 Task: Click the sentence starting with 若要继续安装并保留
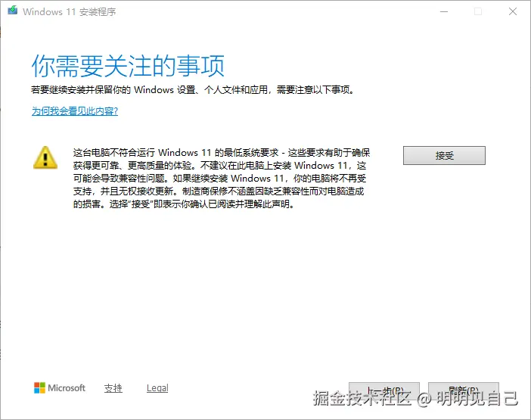[193, 90]
